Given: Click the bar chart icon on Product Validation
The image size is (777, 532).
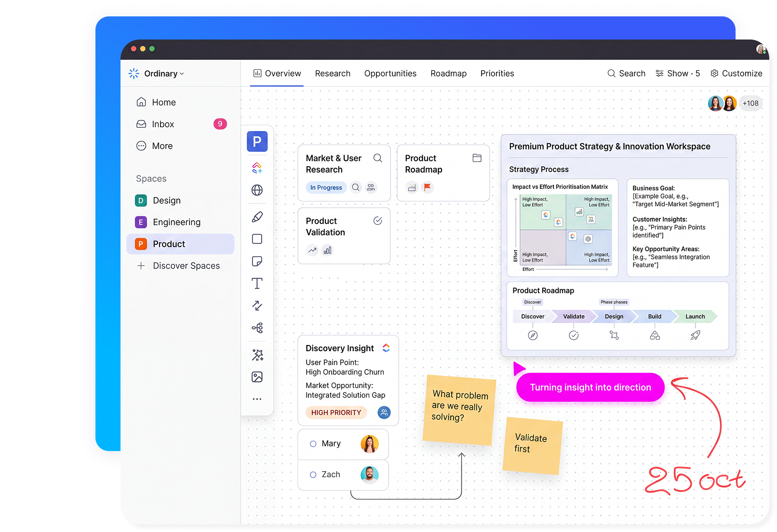Looking at the screenshot, I should pos(328,250).
